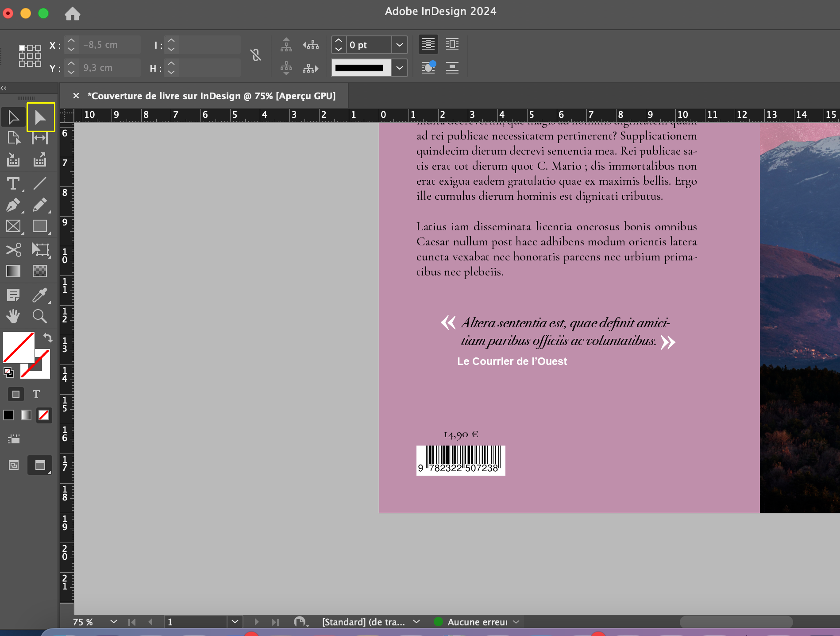Pick the Scissors tool

click(13, 250)
